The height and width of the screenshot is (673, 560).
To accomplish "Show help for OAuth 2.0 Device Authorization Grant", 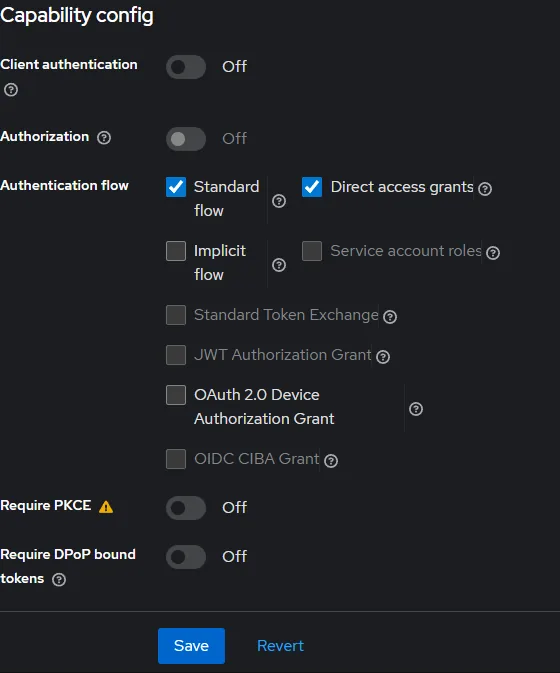I will point(416,409).
